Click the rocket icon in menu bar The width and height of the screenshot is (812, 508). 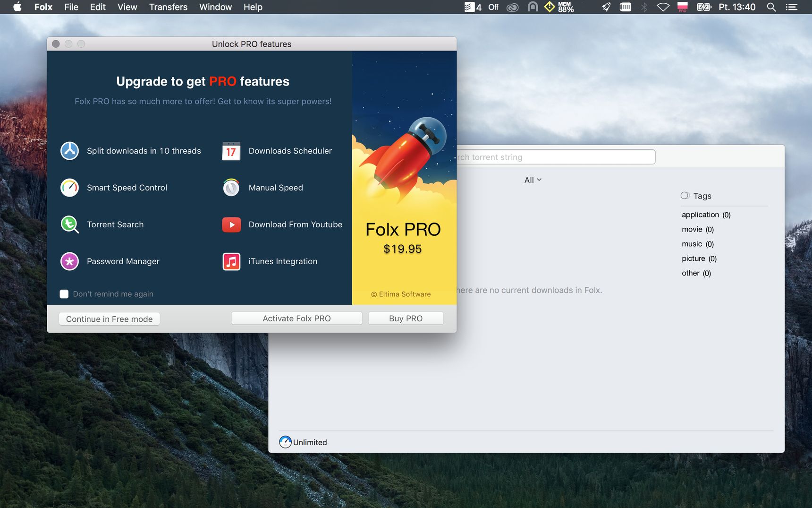606,7
